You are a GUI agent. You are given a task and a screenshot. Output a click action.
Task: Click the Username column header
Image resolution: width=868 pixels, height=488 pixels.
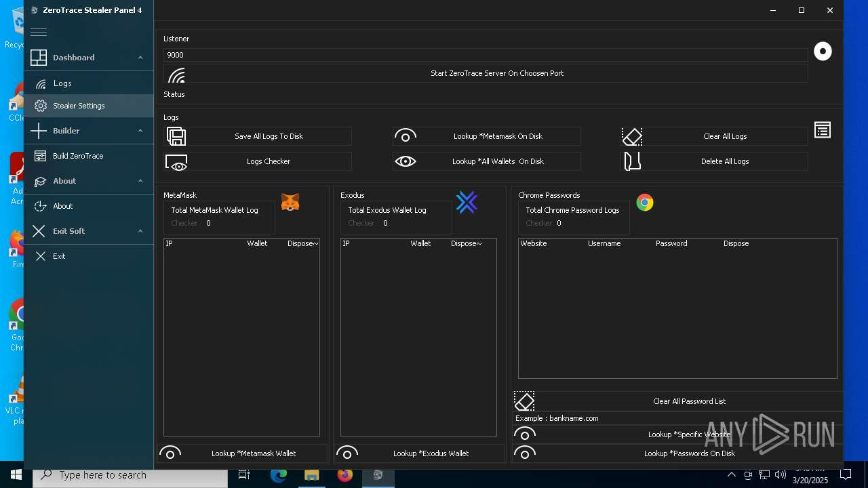coord(604,243)
